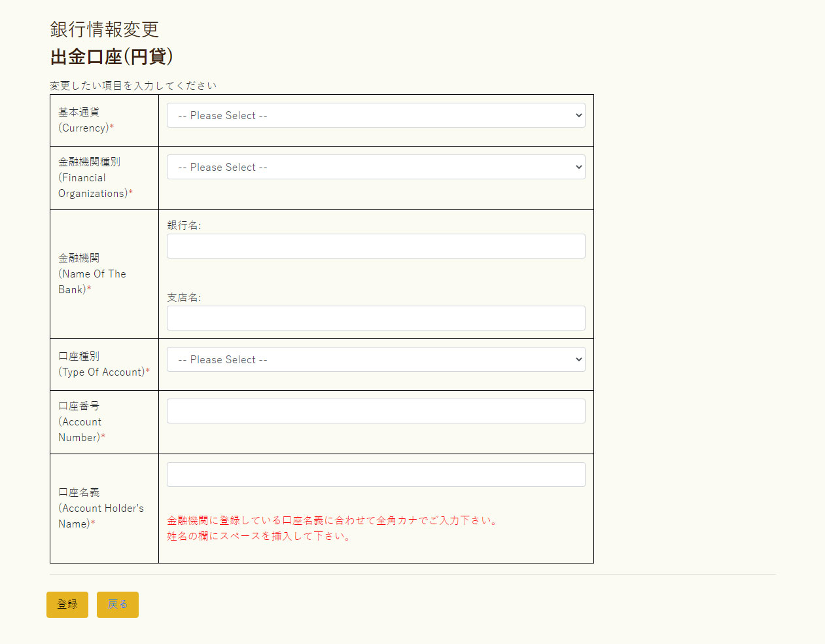Click the red 姓名の間にスペース note
This screenshot has width=825, height=644.
coord(260,536)
